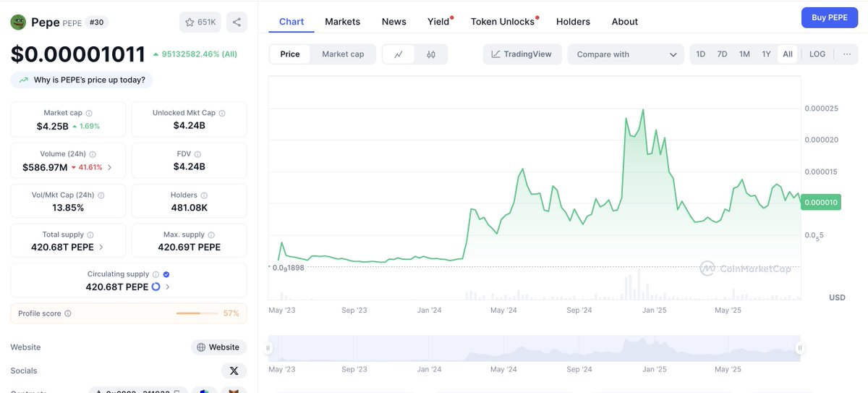Click info icon next to Total supply
Viewport: 868px width, 393px height.
pyautogui.click(x=90, y=234)
